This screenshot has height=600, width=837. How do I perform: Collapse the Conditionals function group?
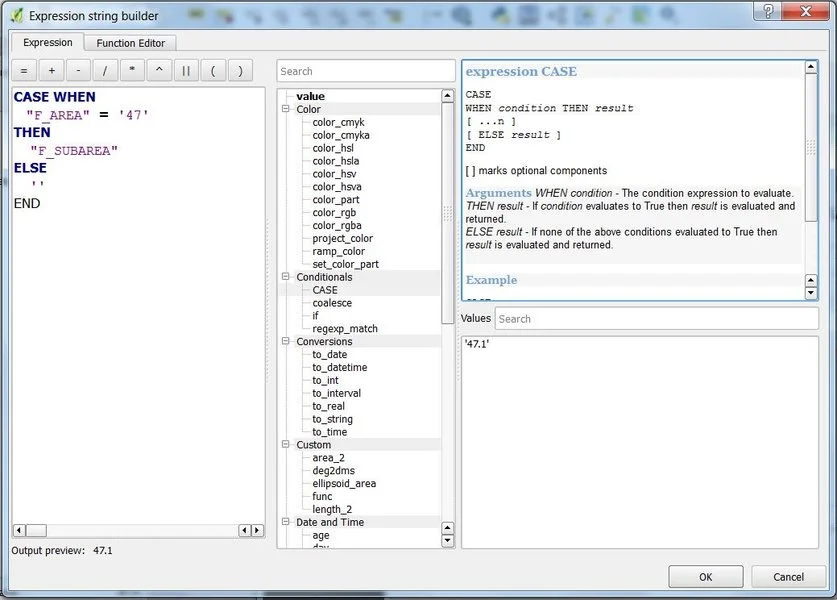[x=286, y=277]
